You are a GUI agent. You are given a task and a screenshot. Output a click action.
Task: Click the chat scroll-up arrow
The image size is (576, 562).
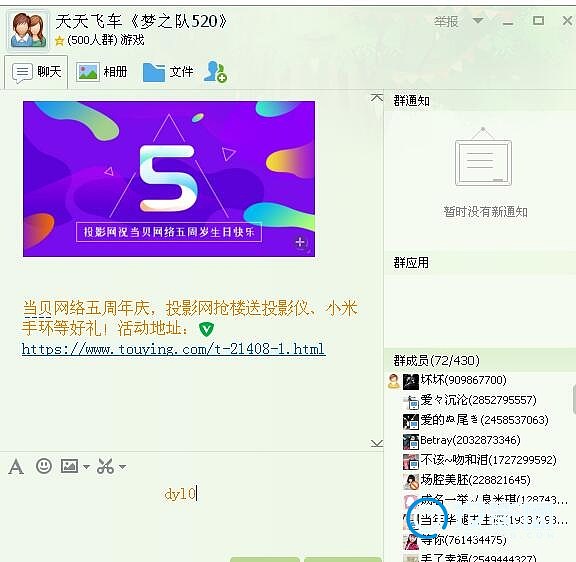[x=377, y=97]
